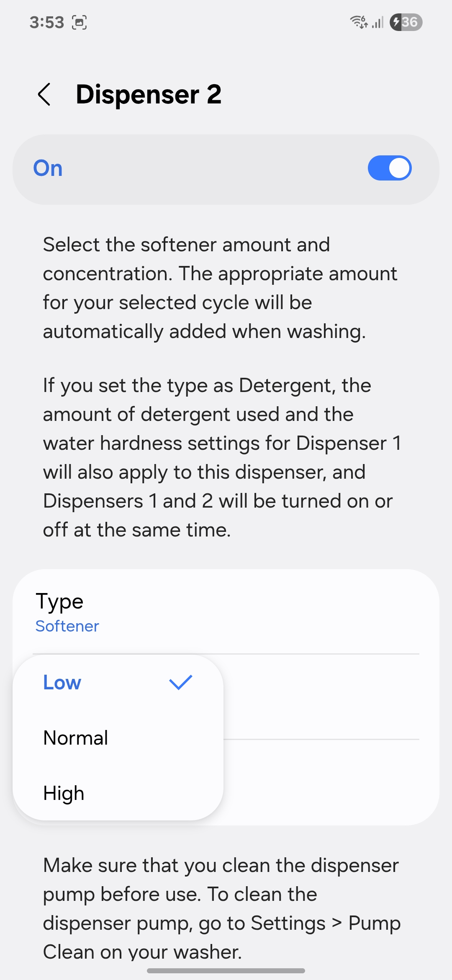Screen dimensions: 452x980
Task: Tap the pump clean reminder text
Action: 222,908
